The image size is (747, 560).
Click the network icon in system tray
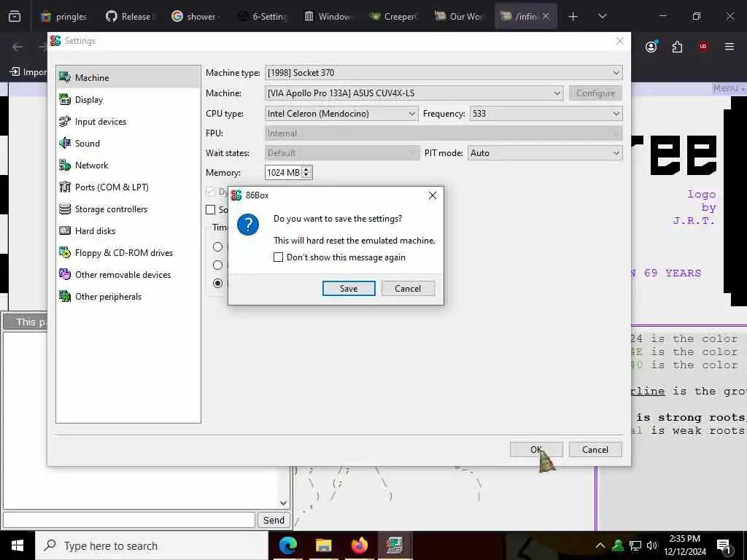(x=635, y=545)
